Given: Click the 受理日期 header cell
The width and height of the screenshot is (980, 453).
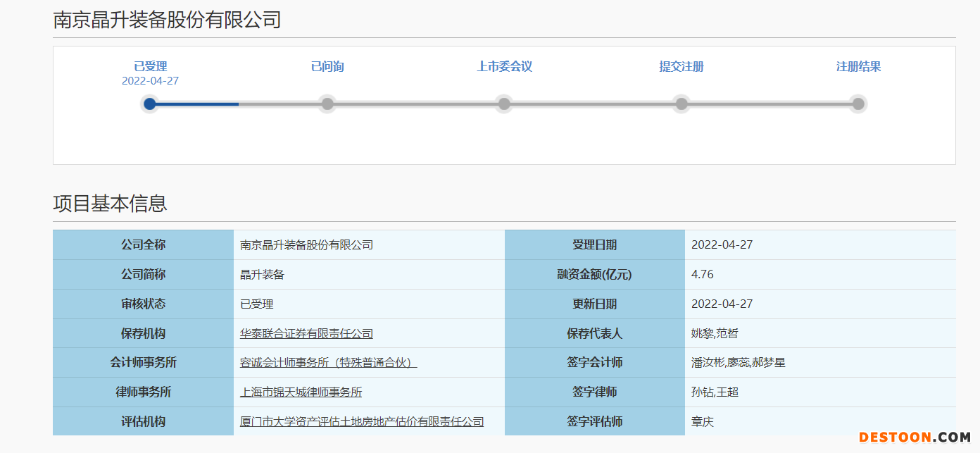Looking at the screenshot, I should point(595,245).
